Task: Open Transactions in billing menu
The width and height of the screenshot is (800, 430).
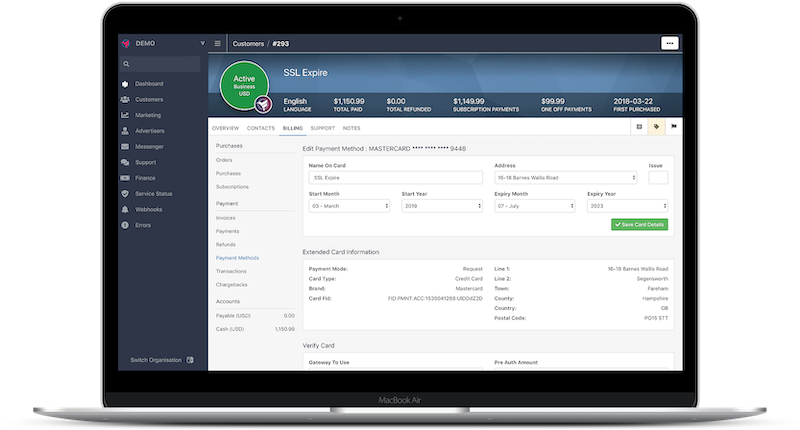Action: coord(231,271)
